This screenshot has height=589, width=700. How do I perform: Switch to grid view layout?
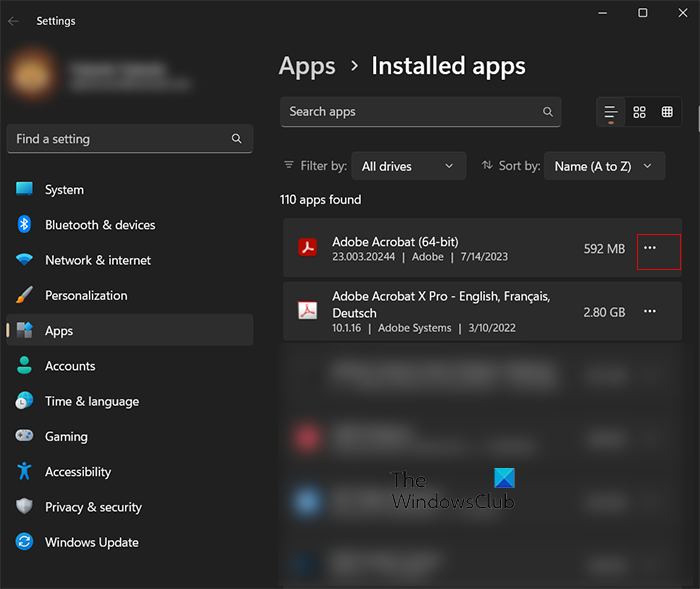click(640, 112)
